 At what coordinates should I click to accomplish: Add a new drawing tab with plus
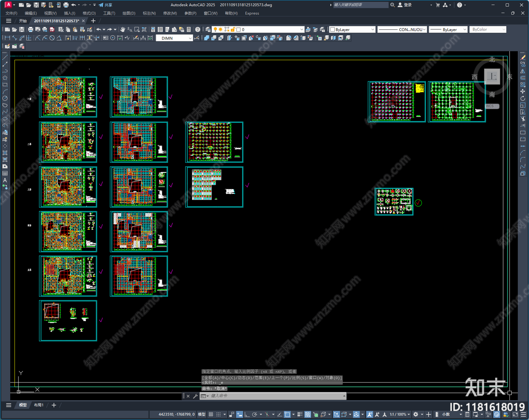click(x=93, y=21)
